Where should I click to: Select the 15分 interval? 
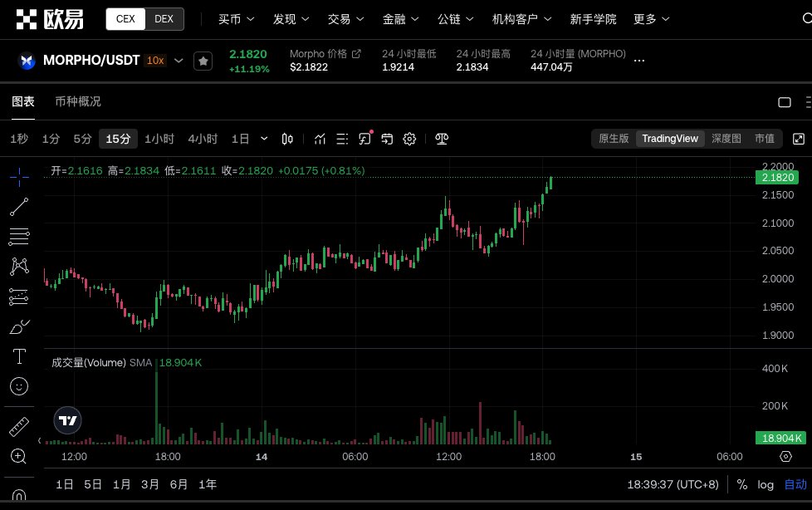118,139
